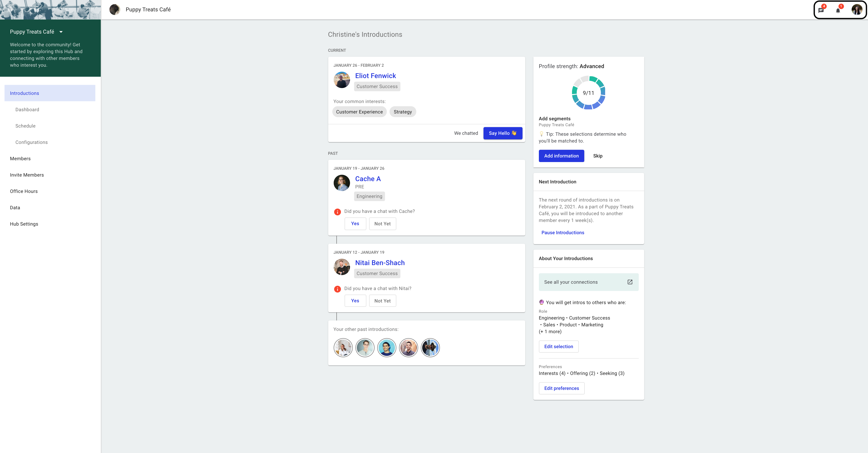Screen dimensions: 868x453
Task: Click Add information button
Action: tap(561, 156)
